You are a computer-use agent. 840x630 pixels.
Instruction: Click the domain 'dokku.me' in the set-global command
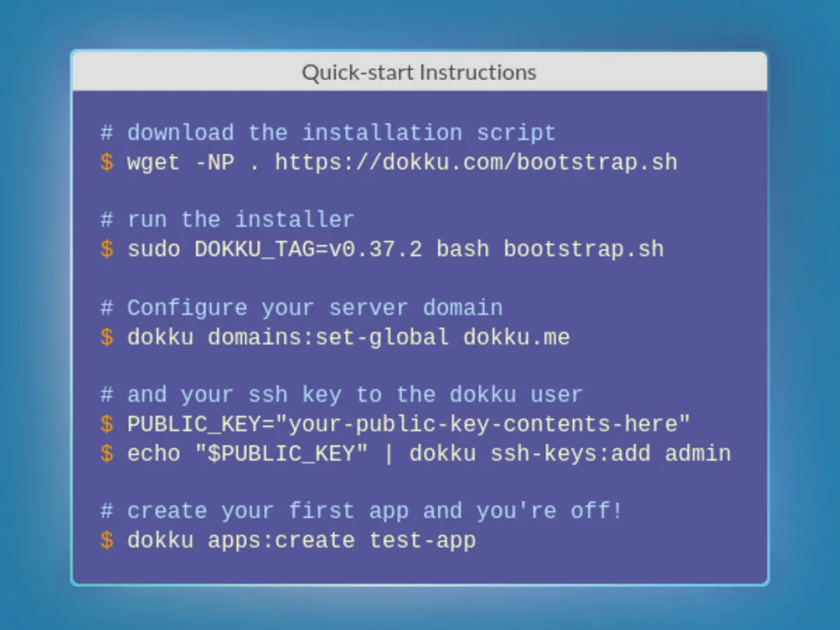click(x=517, y=337)
